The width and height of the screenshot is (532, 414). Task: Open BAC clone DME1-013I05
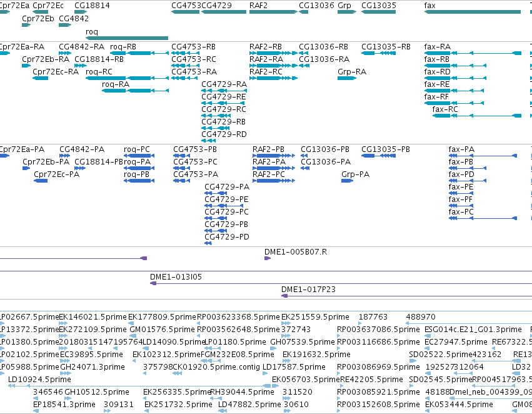point(176,277)
